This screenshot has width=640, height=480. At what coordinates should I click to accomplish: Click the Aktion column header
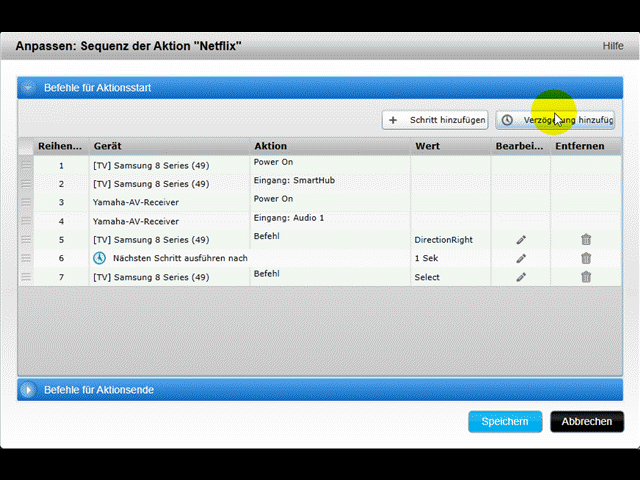pyautogui.click(x=328, y=146)
